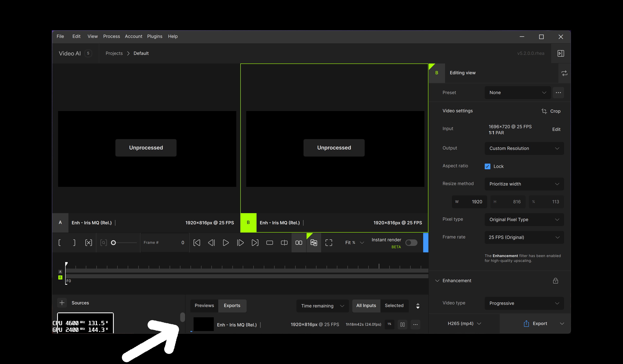Screen dimensions: 623x364
Task: Uncheck the aspect ratio Lock
Action: click(x=487, y=166)
